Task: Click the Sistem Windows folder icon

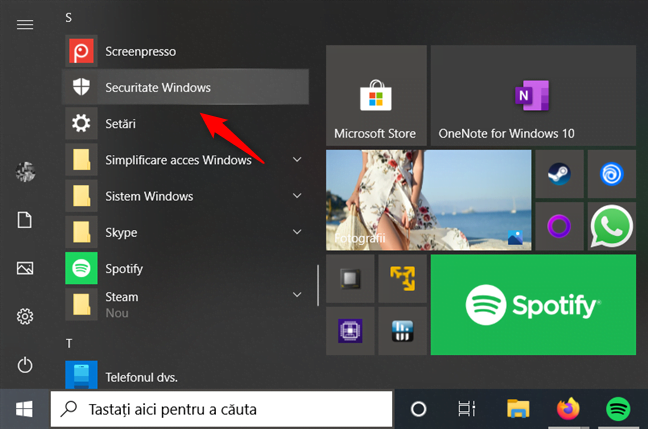Action: (x=81, y=195)
